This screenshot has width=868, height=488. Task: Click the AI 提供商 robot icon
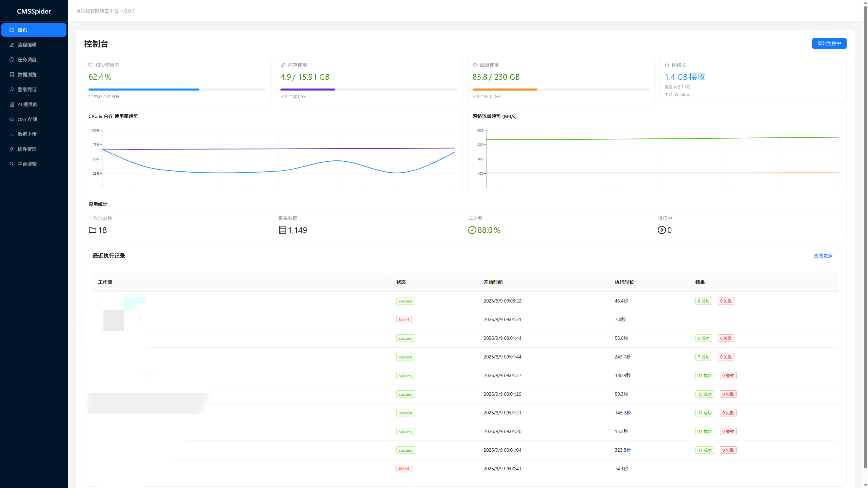[12, 104]
